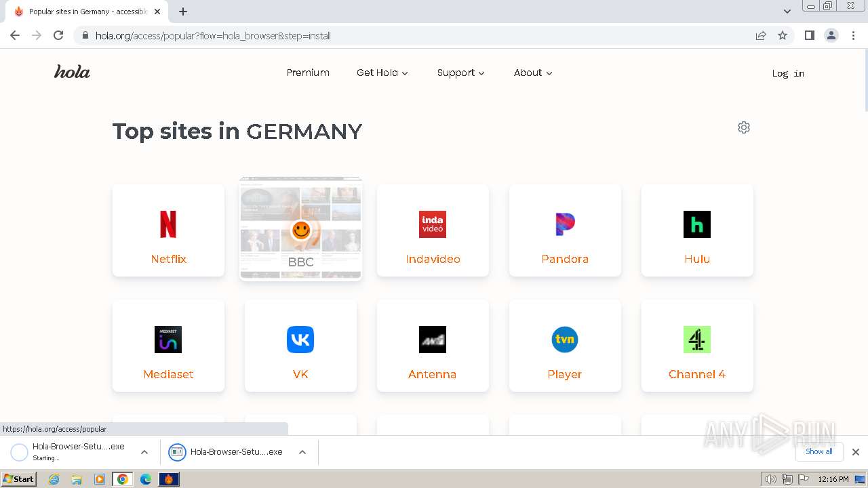Open the Hulu site icon
Image resolution: width=868 pixels, height=488 pixels.
click(x=697, y=224)
